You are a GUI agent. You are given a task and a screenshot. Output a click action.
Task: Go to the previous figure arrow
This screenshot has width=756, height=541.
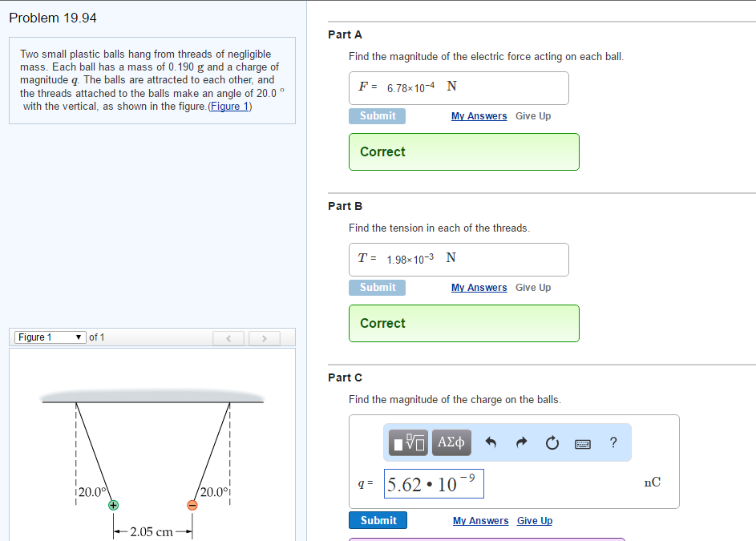(x=229, y=338)
